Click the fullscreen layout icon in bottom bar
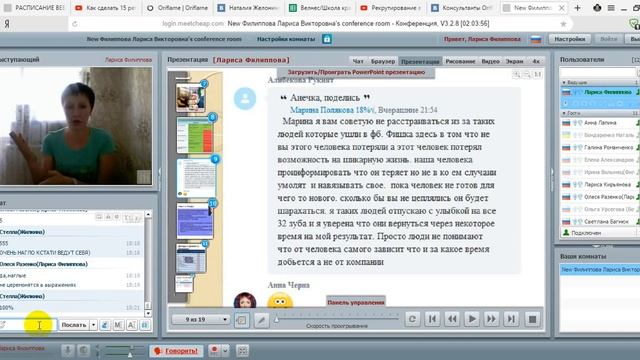The width and height of the screenshot is (640, 360). pos(242,351)
